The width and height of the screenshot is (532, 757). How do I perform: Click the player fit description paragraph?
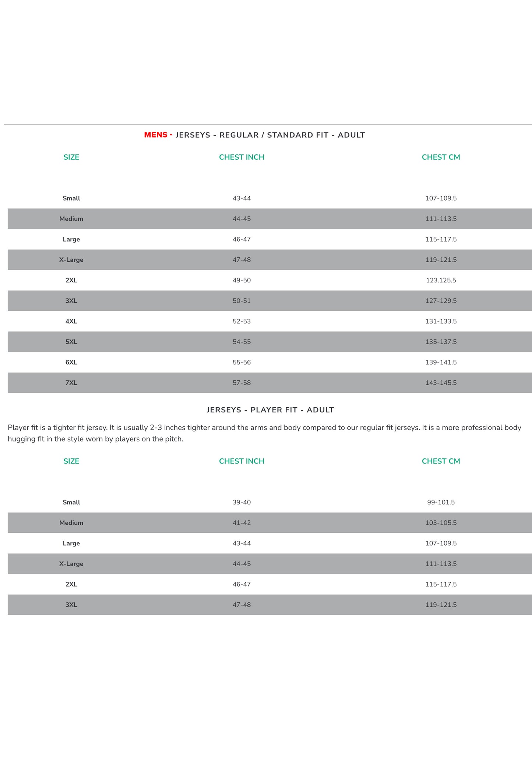click(264, 433)
